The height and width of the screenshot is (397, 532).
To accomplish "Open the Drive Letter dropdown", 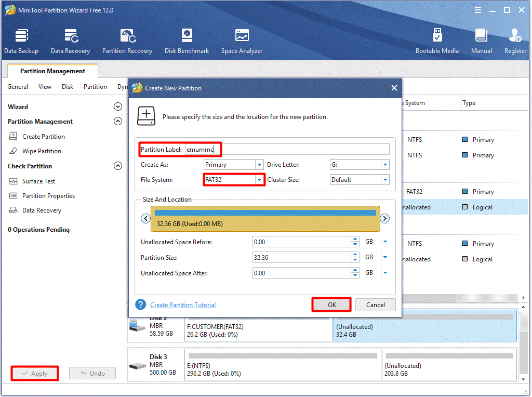I will click(385, 165).
